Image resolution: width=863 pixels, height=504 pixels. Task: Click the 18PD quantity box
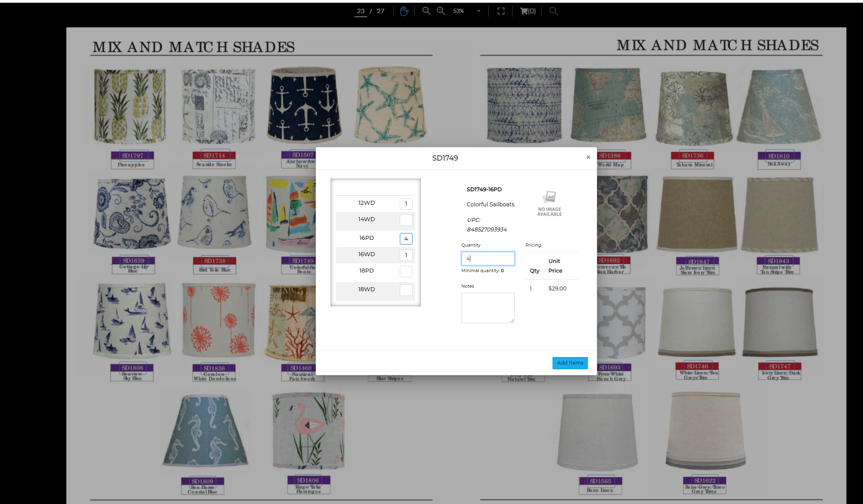pyautogui.click(x=406, y=271)
